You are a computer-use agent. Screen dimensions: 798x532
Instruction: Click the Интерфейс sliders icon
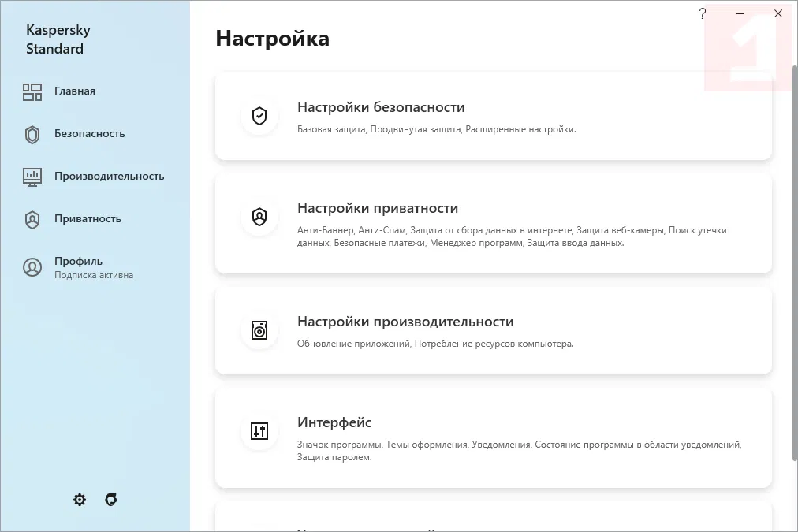[259, 431]
